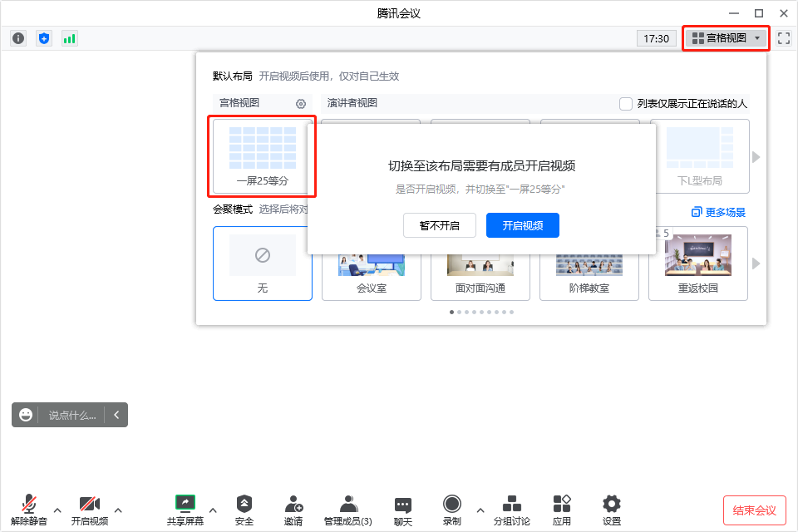Go to second page dot of scenes
The height and width of the screenshot is (532, 798).
[x=459, y=312]
